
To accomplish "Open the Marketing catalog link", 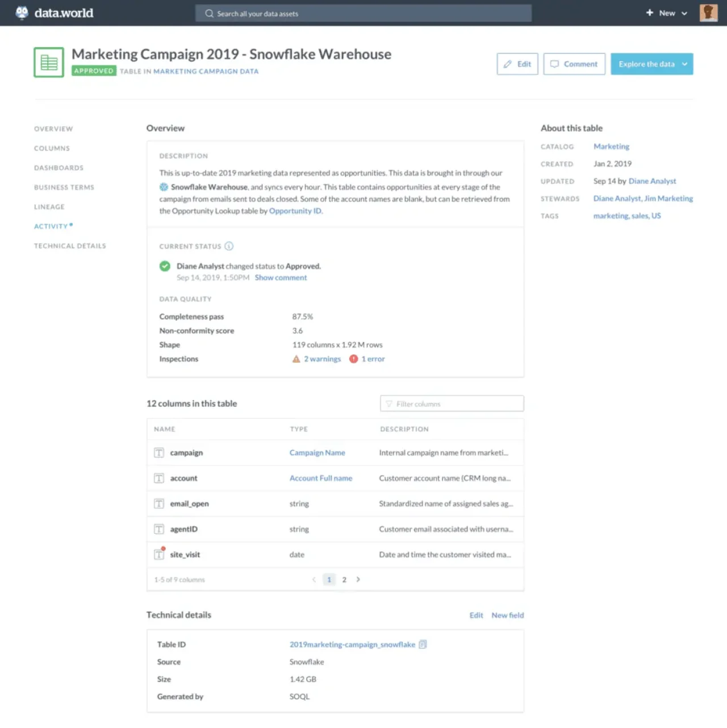I will [611, 147].
